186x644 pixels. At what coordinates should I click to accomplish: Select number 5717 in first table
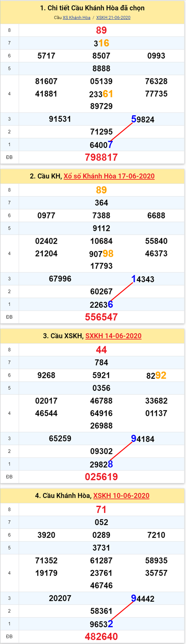tap(46, 56)
